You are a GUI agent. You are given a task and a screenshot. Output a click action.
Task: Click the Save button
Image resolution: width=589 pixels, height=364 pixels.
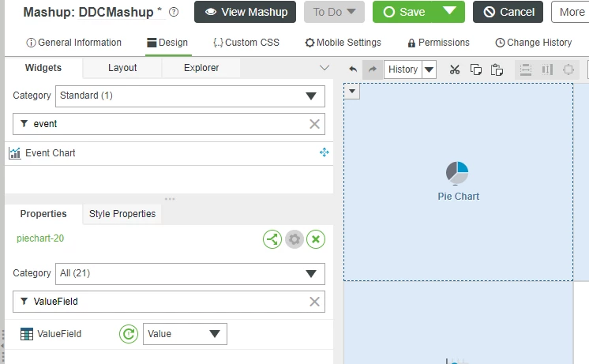[403, 12]
